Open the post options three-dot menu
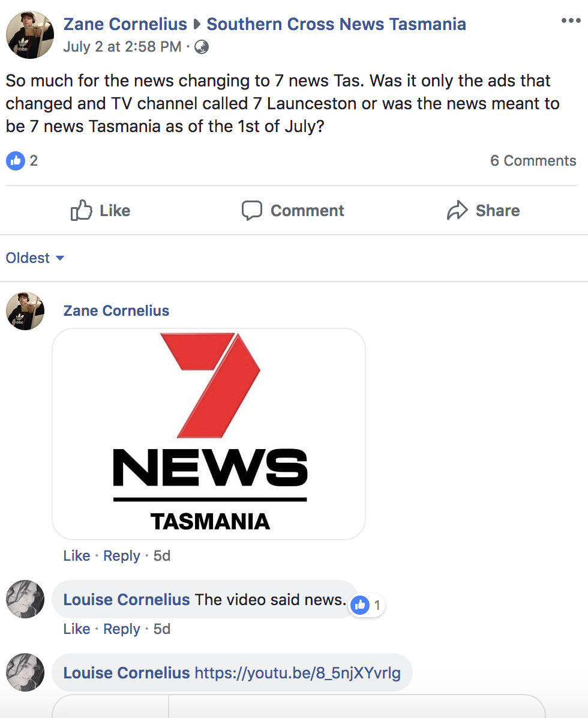Screen dimensions: 588x718 click(x=571, y=22)
